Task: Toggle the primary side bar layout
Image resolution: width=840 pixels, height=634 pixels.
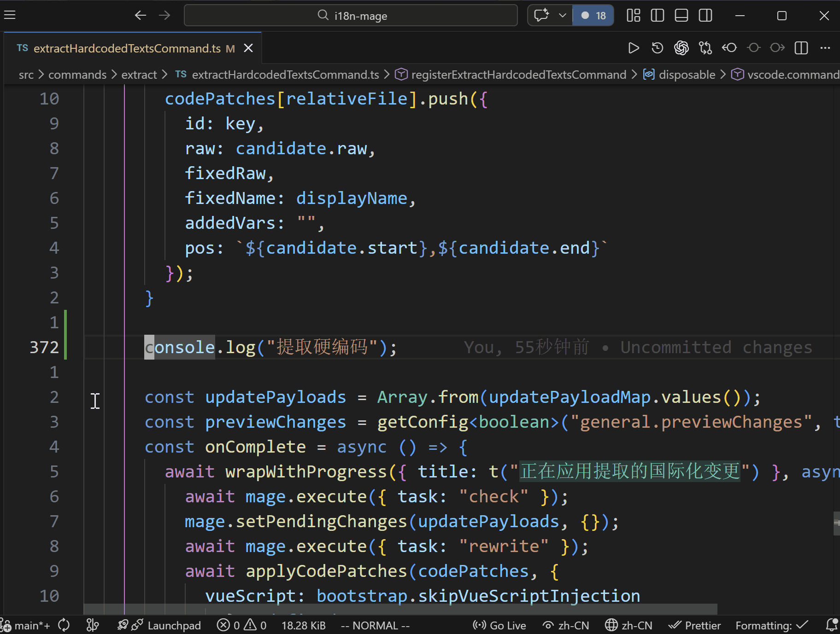Action: 658,16
